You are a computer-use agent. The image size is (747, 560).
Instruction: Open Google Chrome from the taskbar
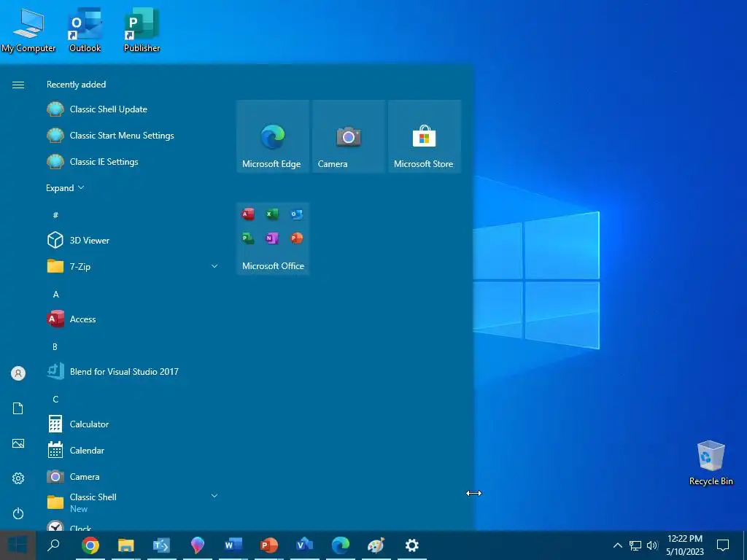pyautogui.click(x=90, y=545)
